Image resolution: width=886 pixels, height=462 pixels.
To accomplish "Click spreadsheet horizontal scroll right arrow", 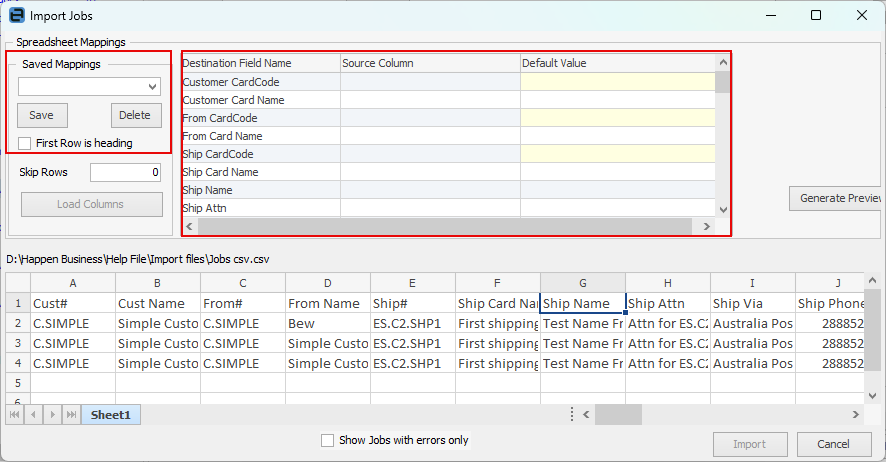I will point(855,415).
